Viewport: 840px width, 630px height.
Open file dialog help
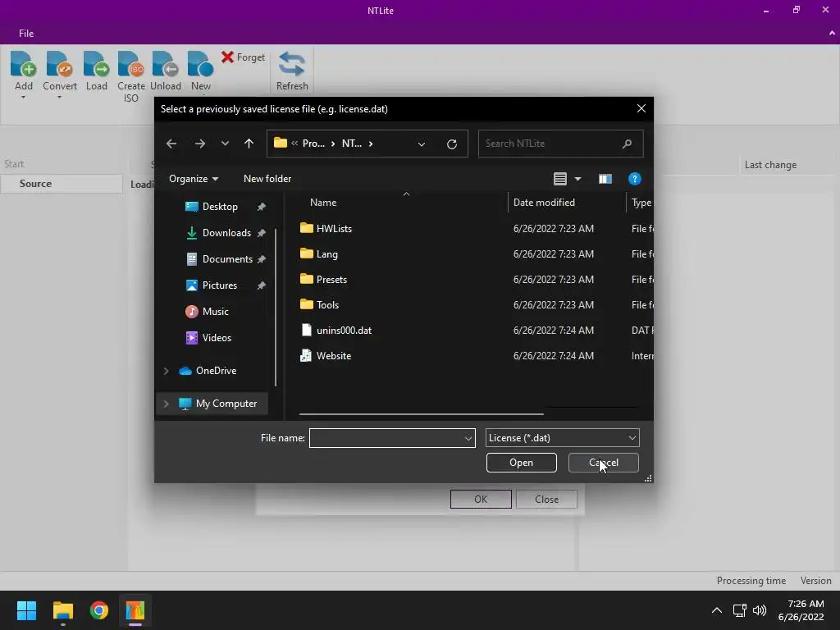pos(634,179)
